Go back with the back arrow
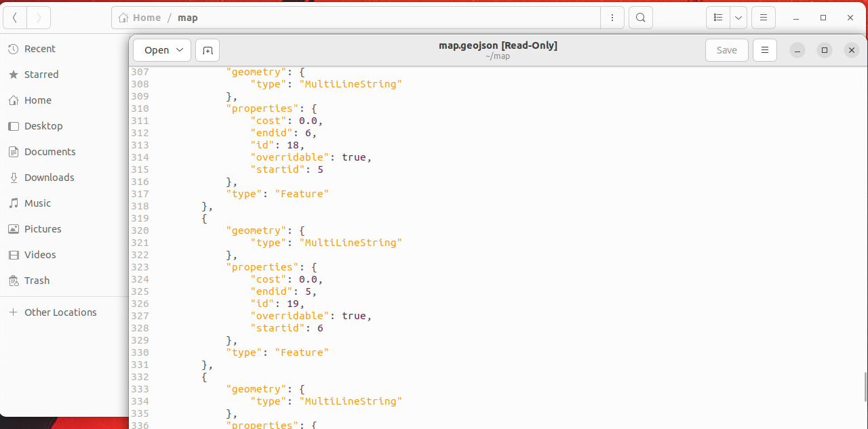The image size is (868, 429). point(15,18)
